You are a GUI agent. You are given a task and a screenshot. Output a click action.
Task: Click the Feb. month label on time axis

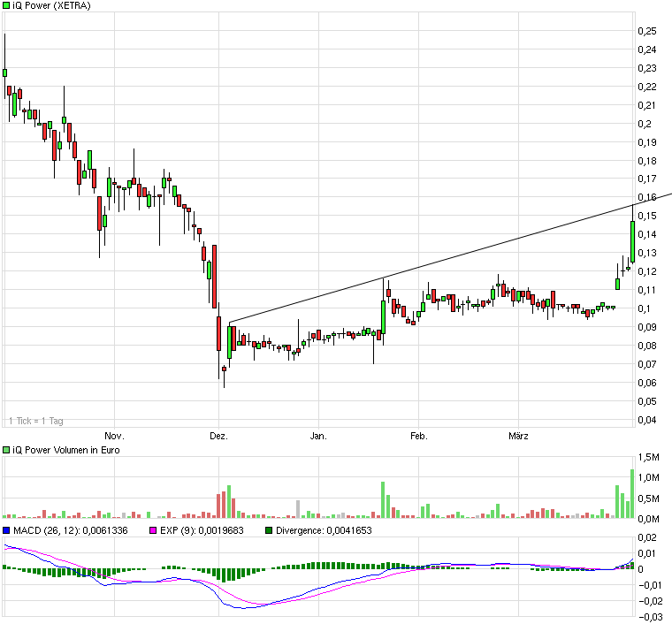(x=418, y=436)
